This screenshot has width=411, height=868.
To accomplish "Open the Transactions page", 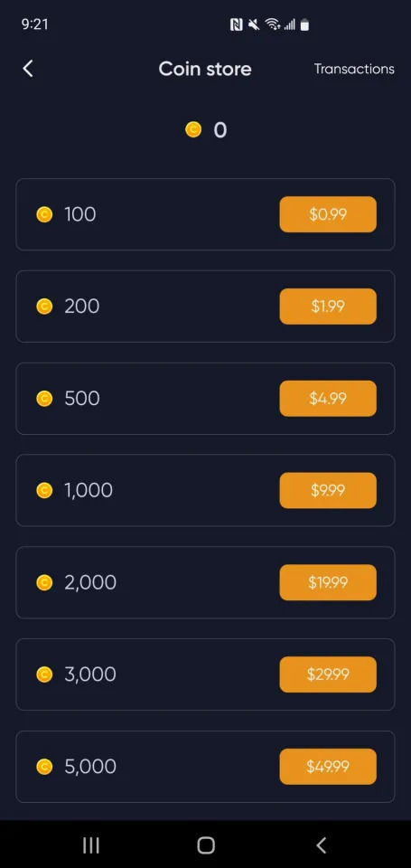I will tap(354, 69).
